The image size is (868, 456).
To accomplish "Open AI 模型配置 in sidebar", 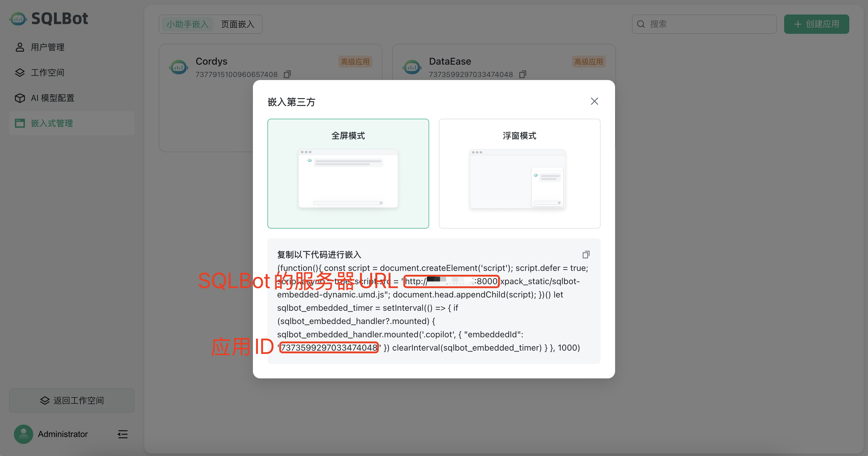I will pyautogui.click(x=53, y=98).
